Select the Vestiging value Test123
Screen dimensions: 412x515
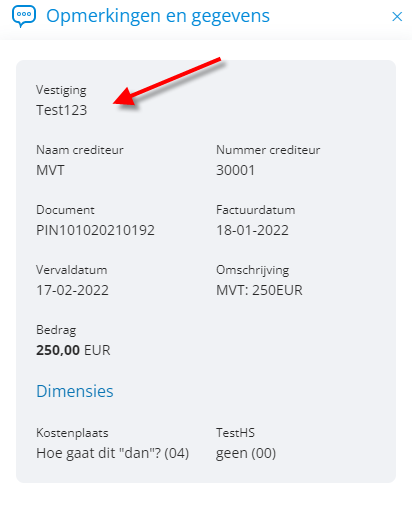[62, 110]
